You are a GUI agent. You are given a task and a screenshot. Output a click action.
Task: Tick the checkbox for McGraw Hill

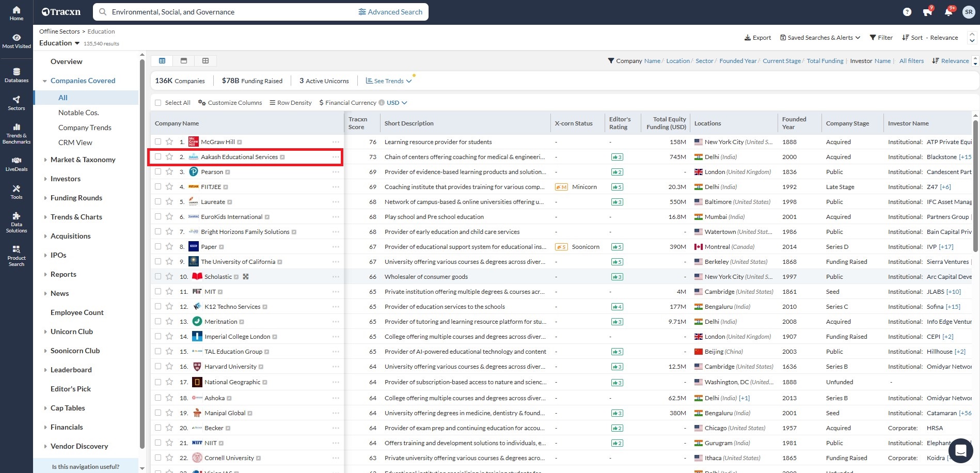[x=158, y=142]
